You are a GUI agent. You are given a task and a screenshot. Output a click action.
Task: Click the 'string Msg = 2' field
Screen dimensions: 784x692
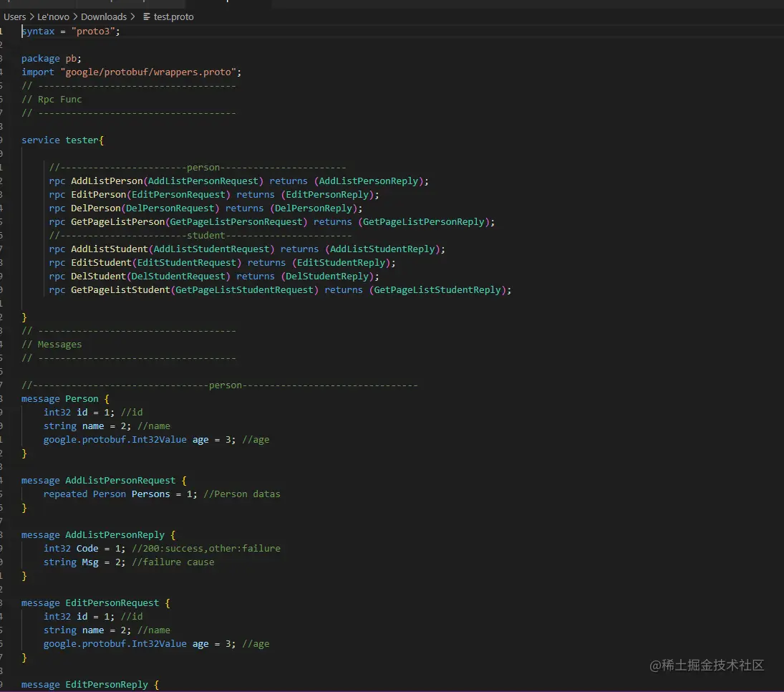click(x=84, y=562)
